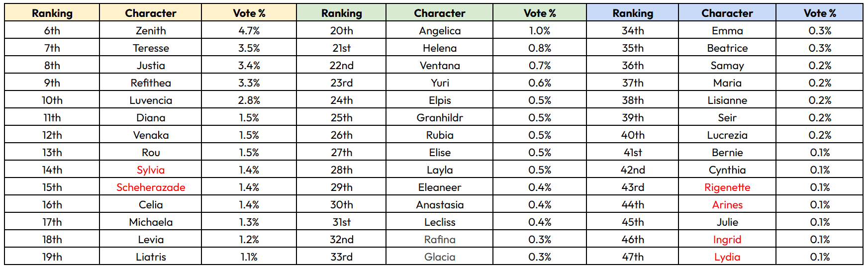Click the Granhildr character cell
Screen dimensions: 868x270
(440, 117)
